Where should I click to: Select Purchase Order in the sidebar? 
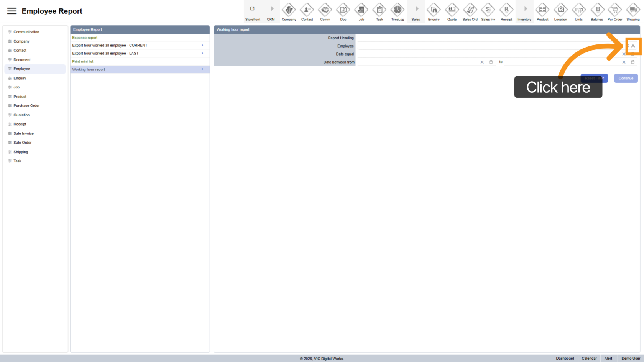[x=26, y=106]
